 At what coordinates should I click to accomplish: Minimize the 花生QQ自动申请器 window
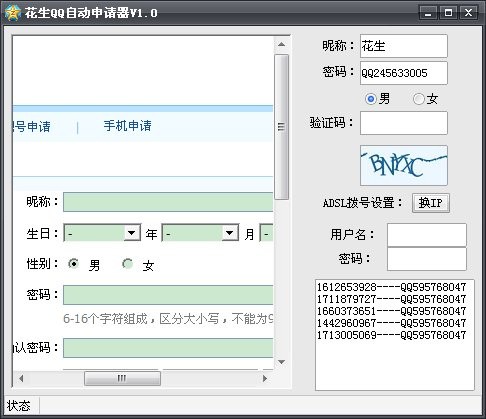(428, 13)
